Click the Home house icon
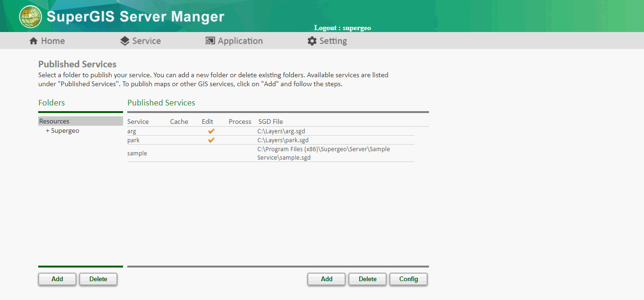This screenshot has height=300, width=644. coord(33,41)
